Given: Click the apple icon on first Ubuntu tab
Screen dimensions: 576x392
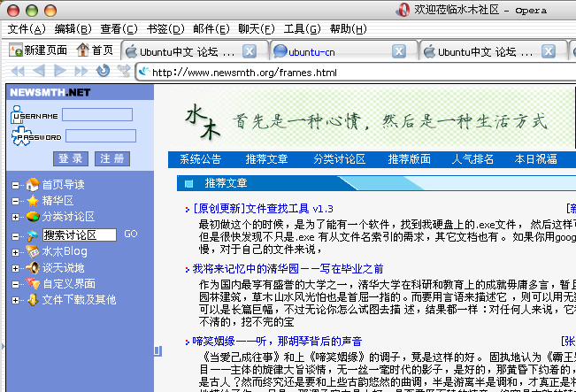Looking at the screenshot, I should [131, 52].
